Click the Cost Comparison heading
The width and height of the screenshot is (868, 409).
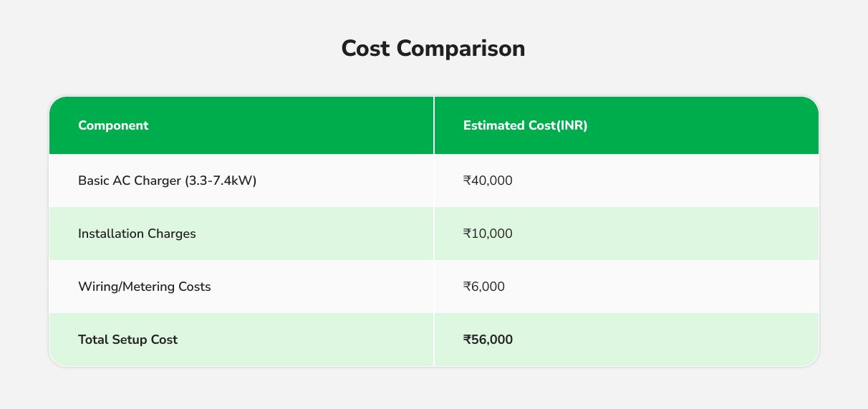433,49
